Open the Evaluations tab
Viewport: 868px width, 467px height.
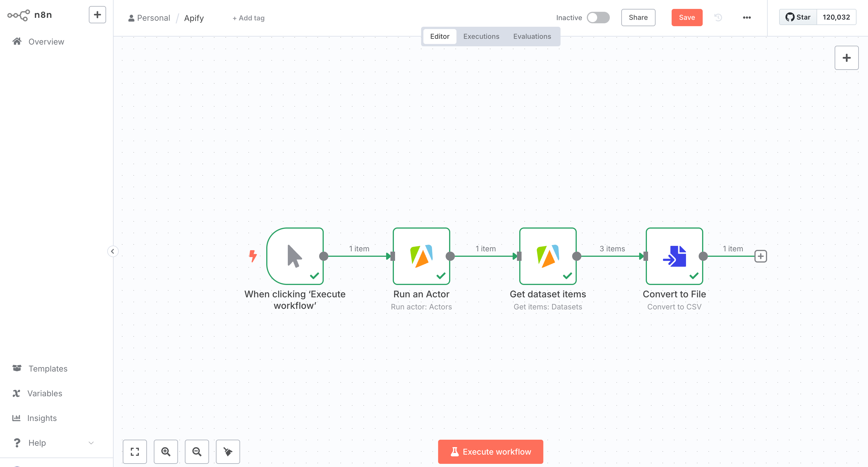tap(532, 37)
